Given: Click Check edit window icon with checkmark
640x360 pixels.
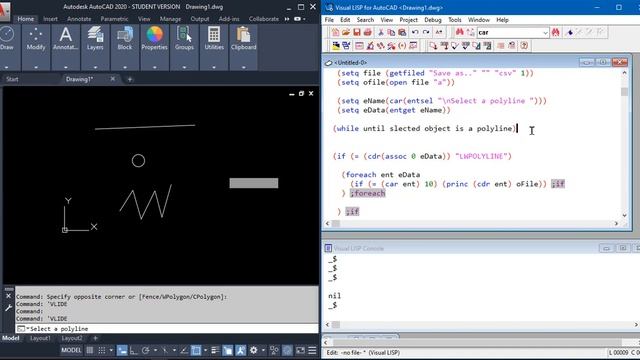Looking at the screenshot, I should 455,46.
